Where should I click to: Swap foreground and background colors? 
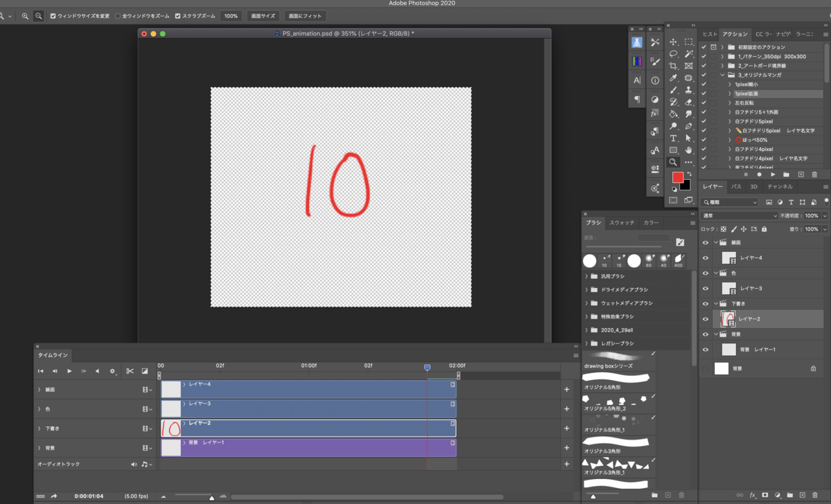688,174
